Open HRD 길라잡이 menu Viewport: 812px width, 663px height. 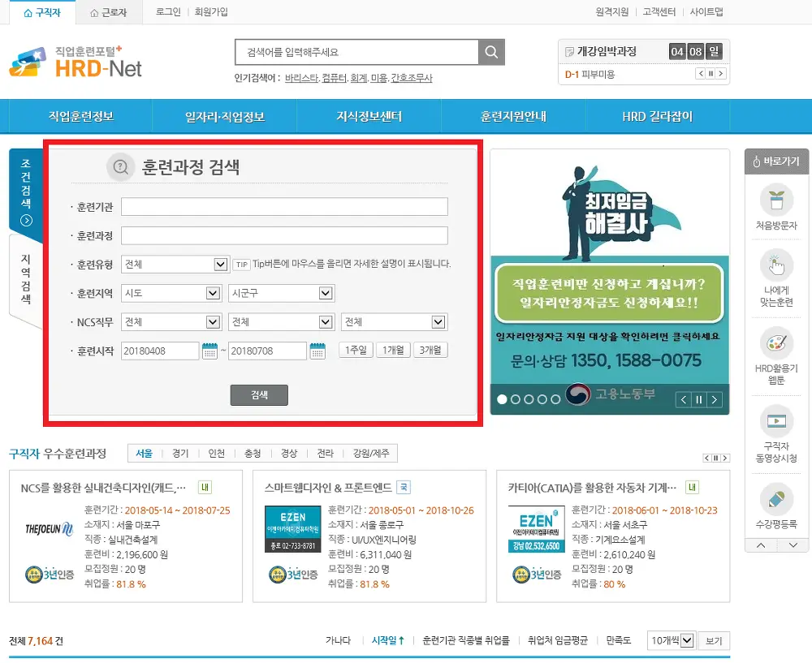point(657,117)
